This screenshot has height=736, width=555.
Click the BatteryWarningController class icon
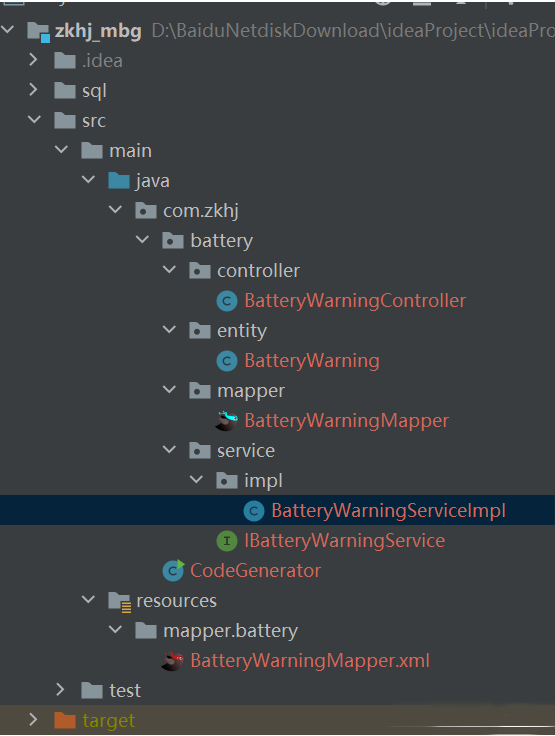pyautogui.click(x=227, y=301)
